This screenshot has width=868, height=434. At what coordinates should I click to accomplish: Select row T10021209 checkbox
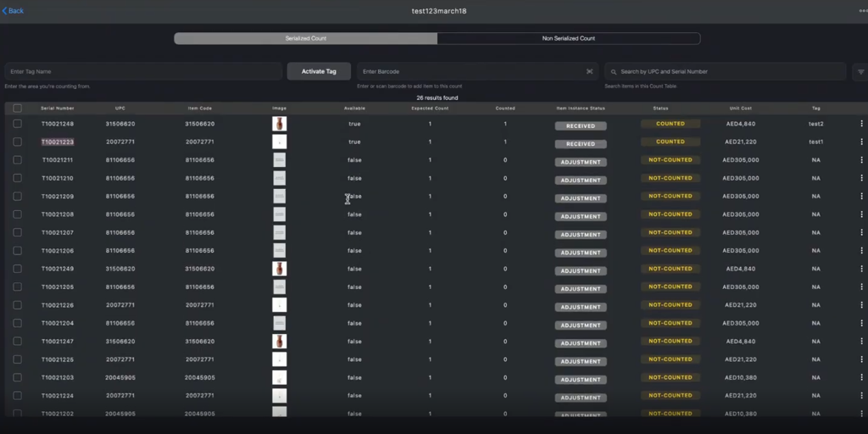click(x=17, y=197)
